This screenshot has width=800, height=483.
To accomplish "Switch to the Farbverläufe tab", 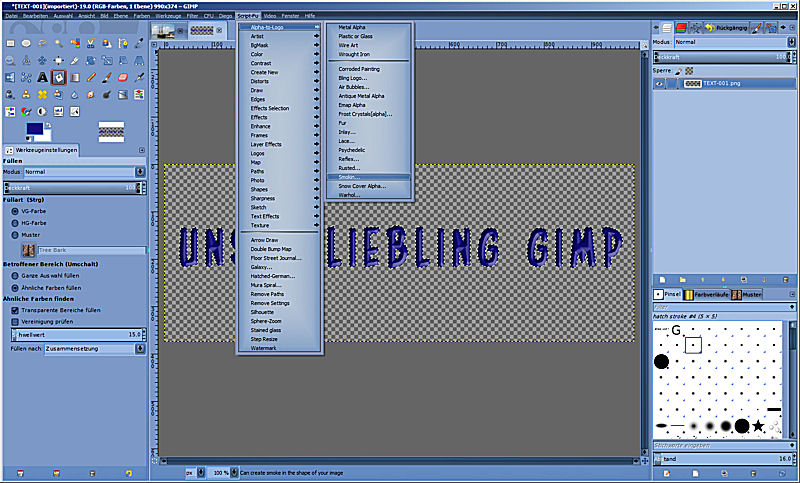I will 707,294.
